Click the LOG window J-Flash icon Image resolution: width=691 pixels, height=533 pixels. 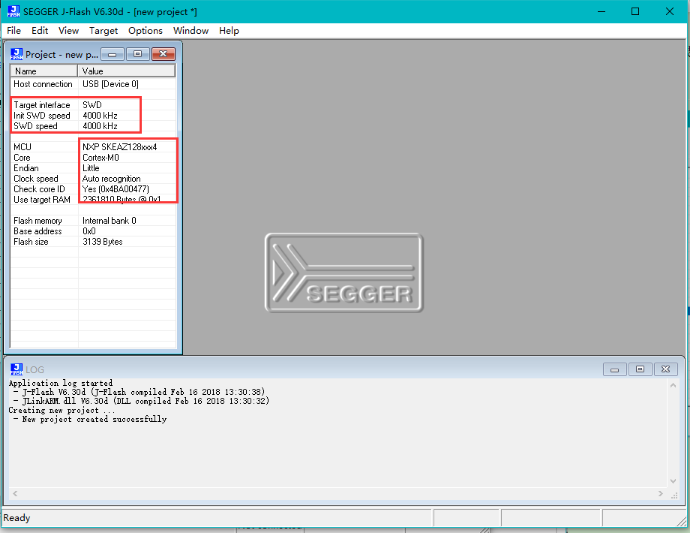(x=17, y=369)
